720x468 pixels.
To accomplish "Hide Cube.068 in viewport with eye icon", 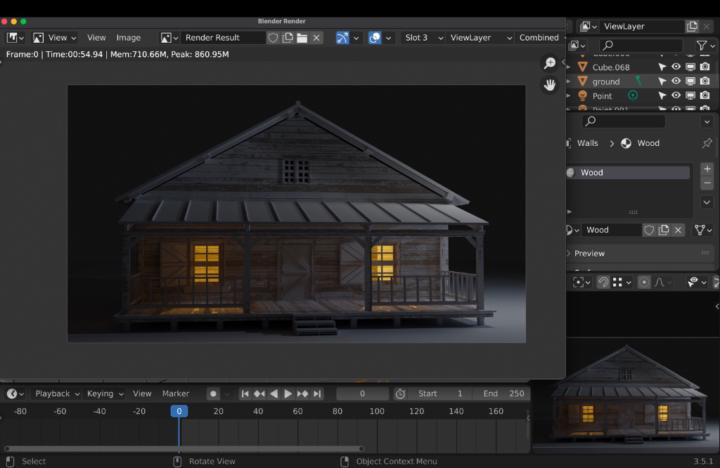I will coord(676,67).
